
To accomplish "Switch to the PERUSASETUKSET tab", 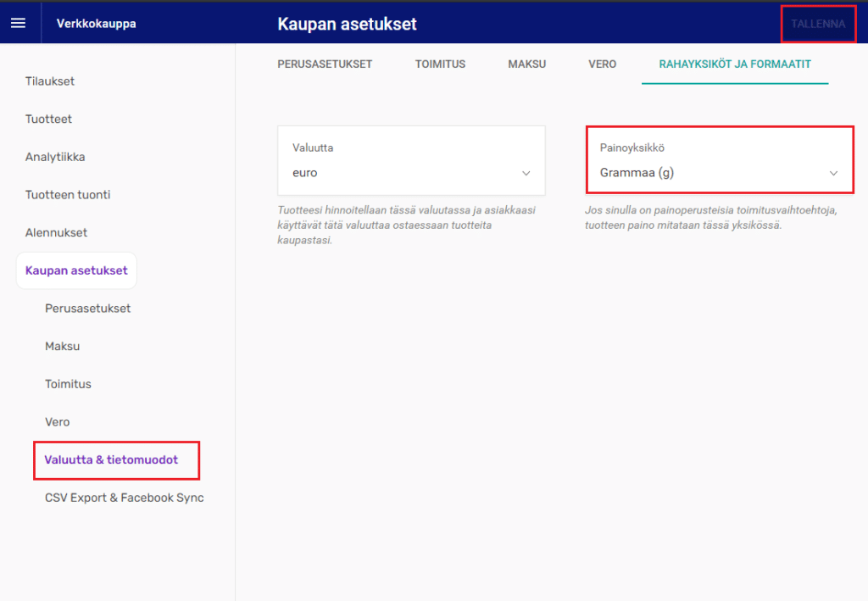I will (x=325, y=64).
